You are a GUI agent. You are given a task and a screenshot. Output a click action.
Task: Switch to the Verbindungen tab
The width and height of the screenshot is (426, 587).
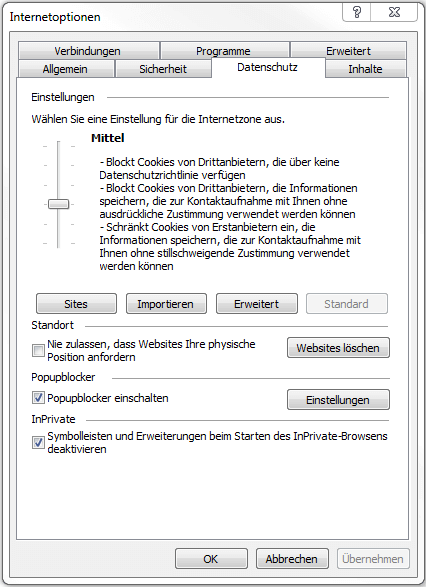[89, 51]
